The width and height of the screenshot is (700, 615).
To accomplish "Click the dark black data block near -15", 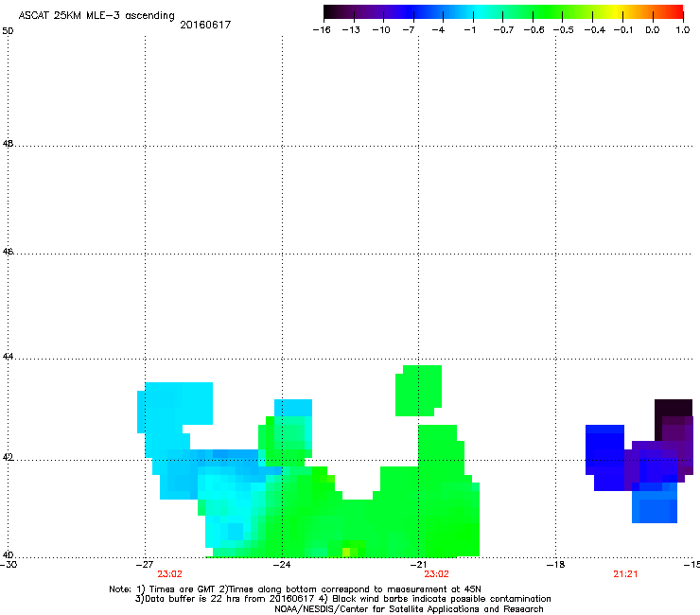I will [x=674, y=408].
